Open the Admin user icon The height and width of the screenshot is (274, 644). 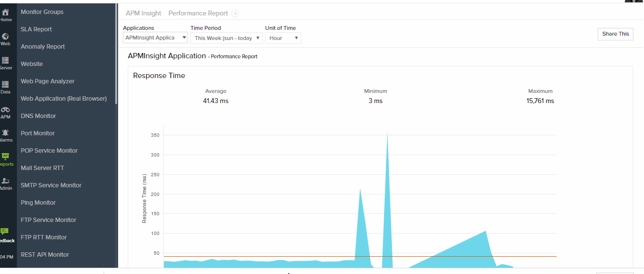pos(5,181)
